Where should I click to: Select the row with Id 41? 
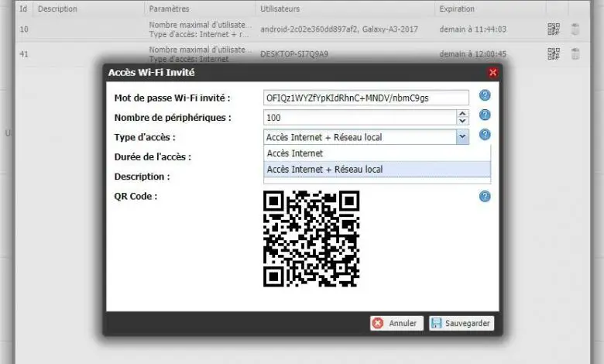pyautogui.click(x=303, y=54)
